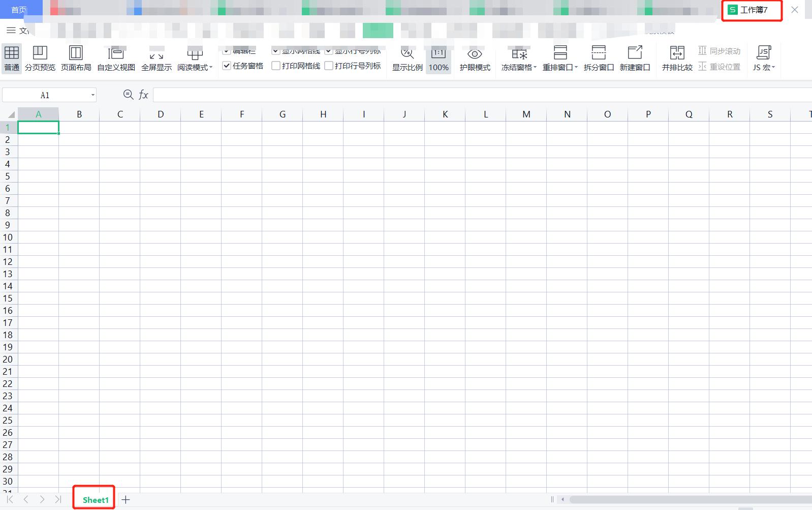The image size is (812, 510).
Task: Enable Print Gridlines (打印网格线) checkbox
Action: [276, 66]
